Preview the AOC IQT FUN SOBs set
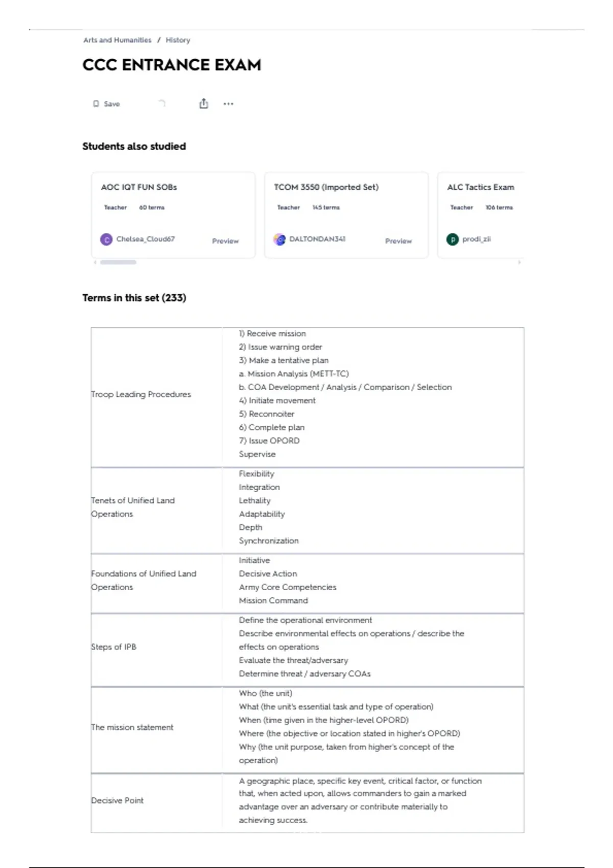Screen dimensions: 613x868 point(225,241)
